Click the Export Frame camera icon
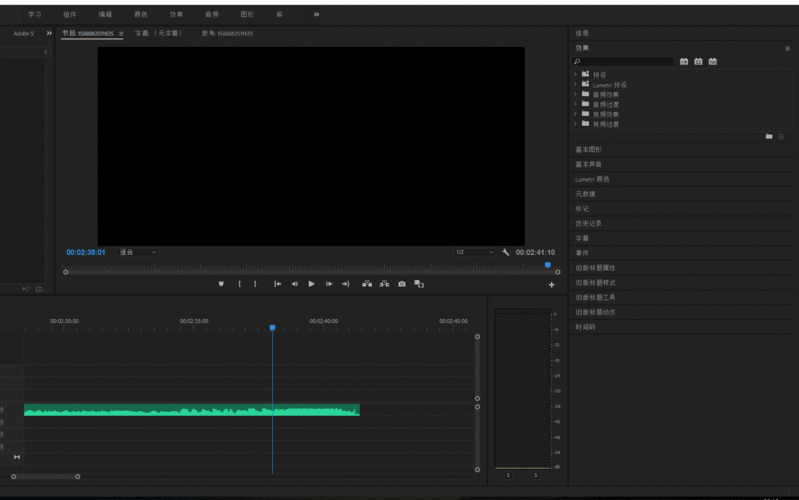799x500 pixels. [x=402, y=284]
